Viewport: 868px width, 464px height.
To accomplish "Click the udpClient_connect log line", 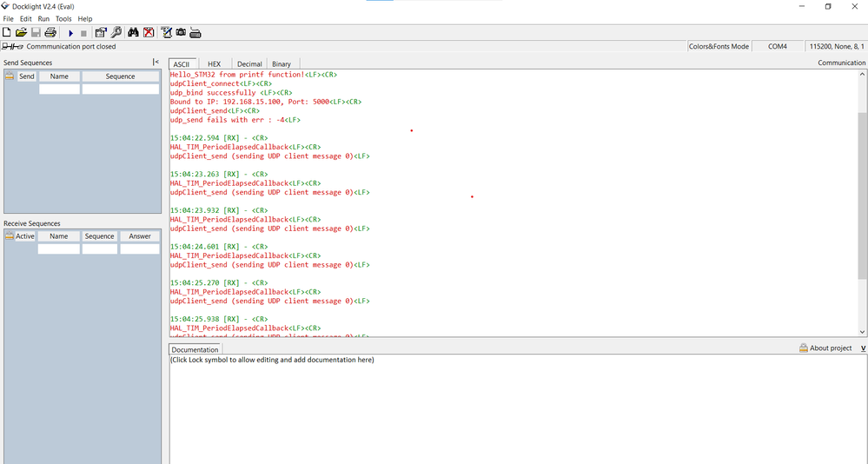I will coord(221,83).
